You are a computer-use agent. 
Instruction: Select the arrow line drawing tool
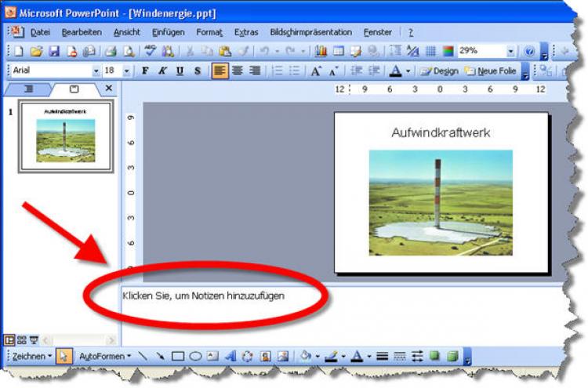(161, 356)
